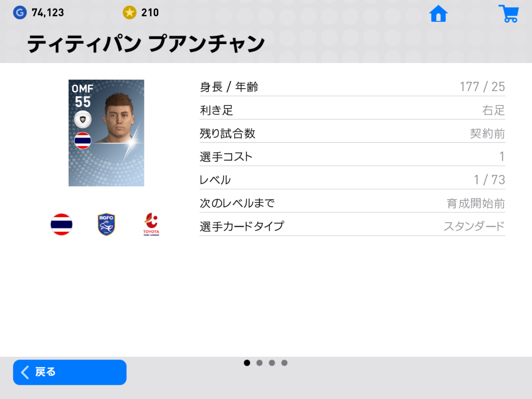Image resolution: width=532 pixels, height=399 pixels.
Task: Tap the club emblem on player card
Action: (x=83, y=119)
